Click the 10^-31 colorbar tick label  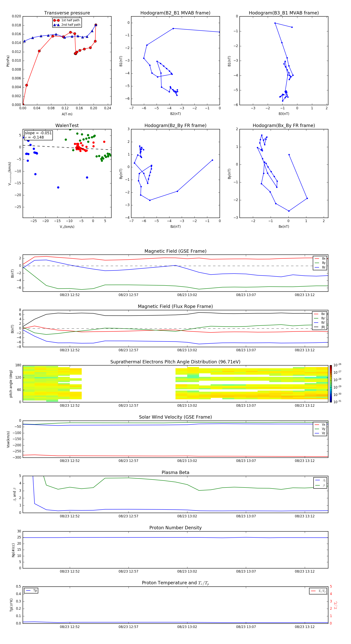tap(337, 402)
